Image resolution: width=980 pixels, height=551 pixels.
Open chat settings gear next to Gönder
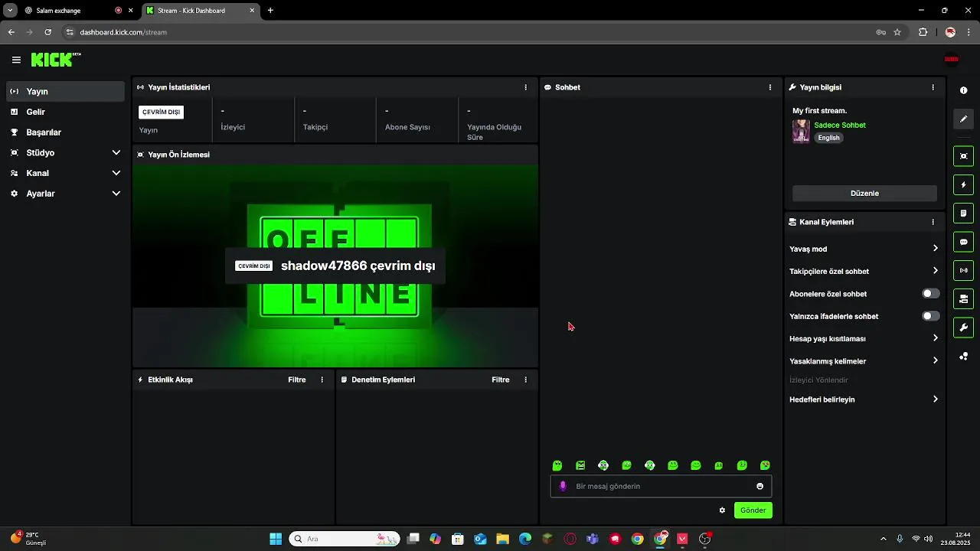(722, 510)
